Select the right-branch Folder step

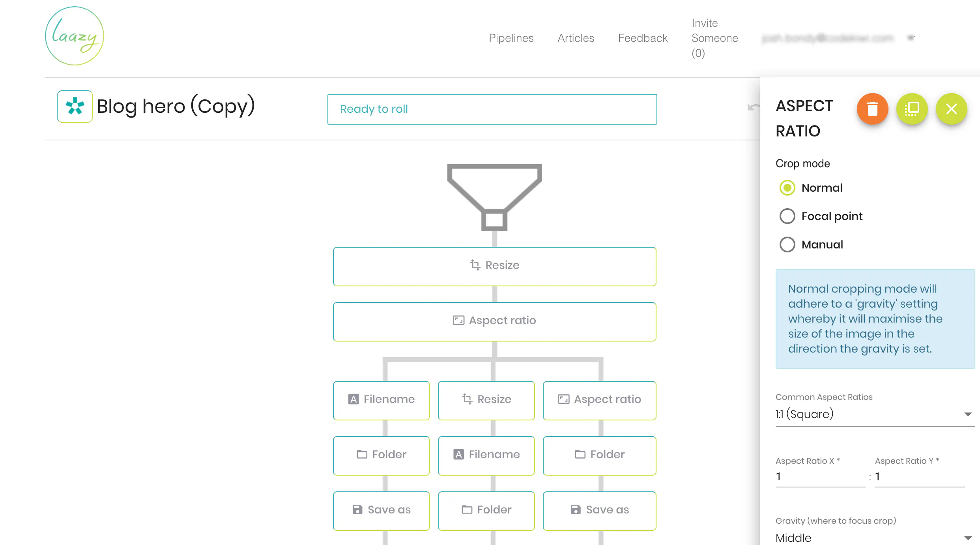pyautogui.click(x=599, y=455)
